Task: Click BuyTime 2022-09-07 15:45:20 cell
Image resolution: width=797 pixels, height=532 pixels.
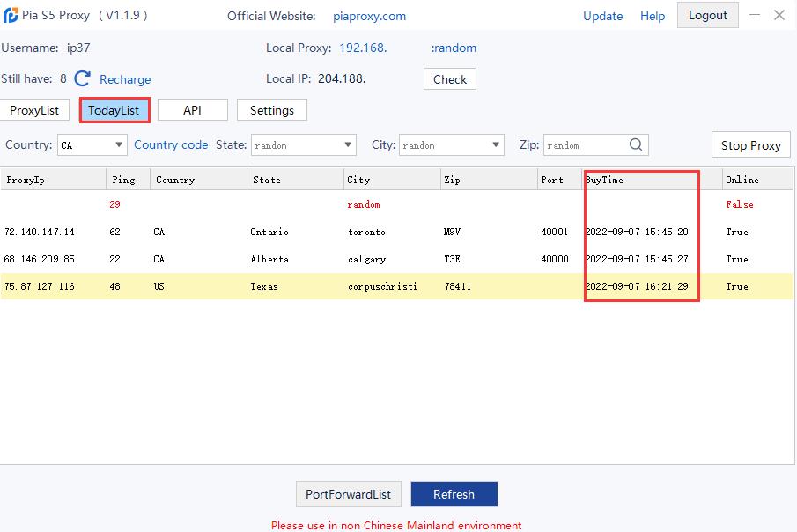Action: point(637,232)
